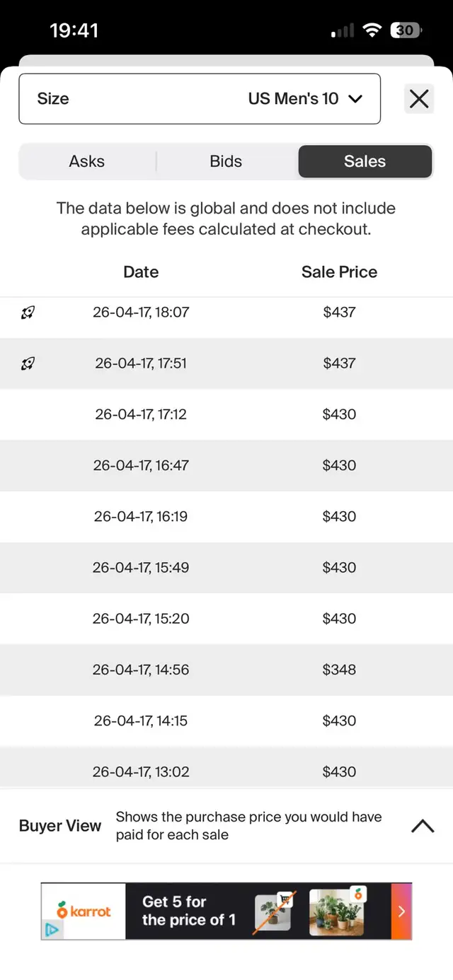
Task: Tap the Date column header
Action: pos(141,272)
